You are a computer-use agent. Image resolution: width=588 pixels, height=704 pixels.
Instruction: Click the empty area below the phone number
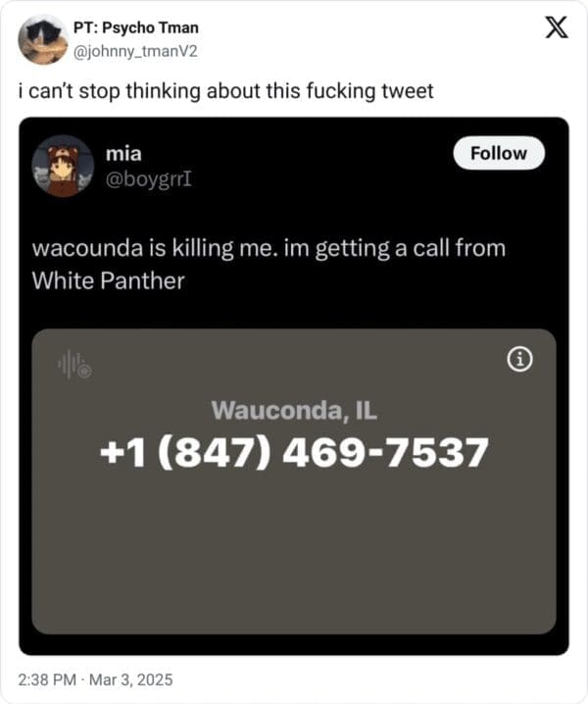coord(294,552)
